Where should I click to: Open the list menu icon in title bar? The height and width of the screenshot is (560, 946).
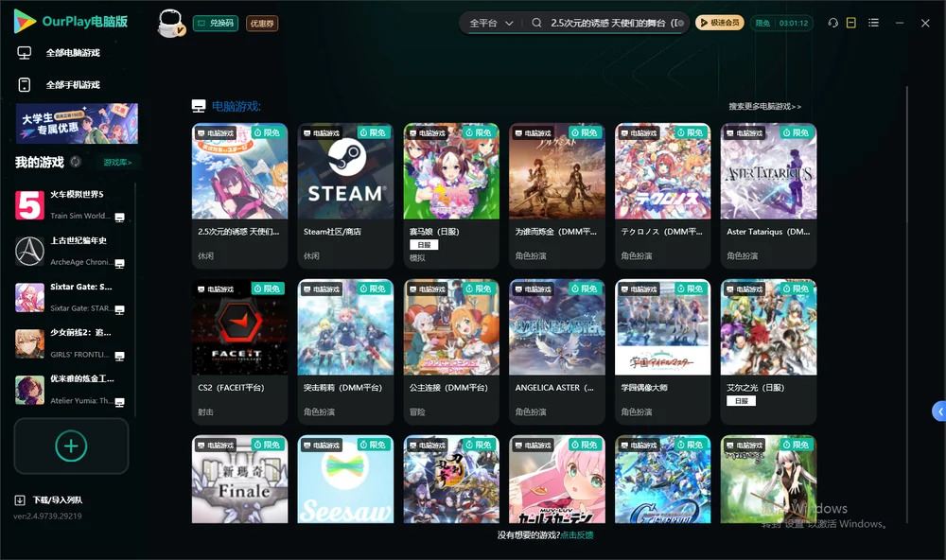pos(873,23)
